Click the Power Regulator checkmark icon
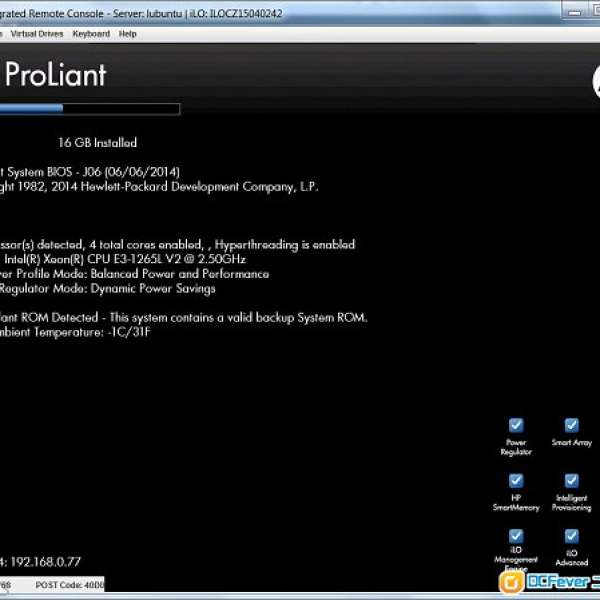Image resolution: width=600 pixels, height=600 pixels. [516, 425]
